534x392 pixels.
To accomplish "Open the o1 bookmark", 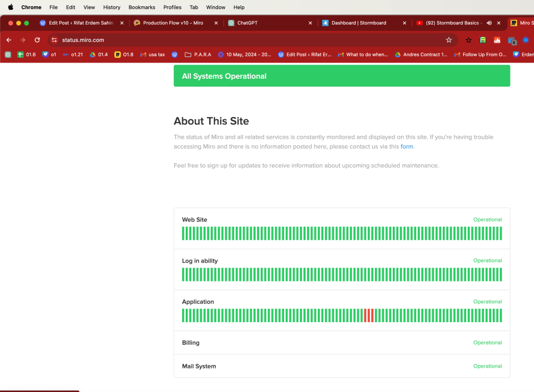I will click(x=50, y=54).
